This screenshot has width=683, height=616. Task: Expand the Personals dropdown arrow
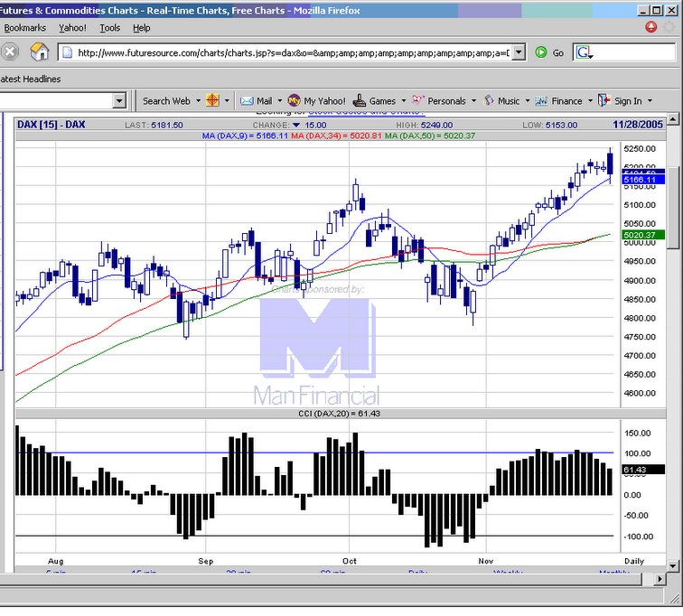474,101
